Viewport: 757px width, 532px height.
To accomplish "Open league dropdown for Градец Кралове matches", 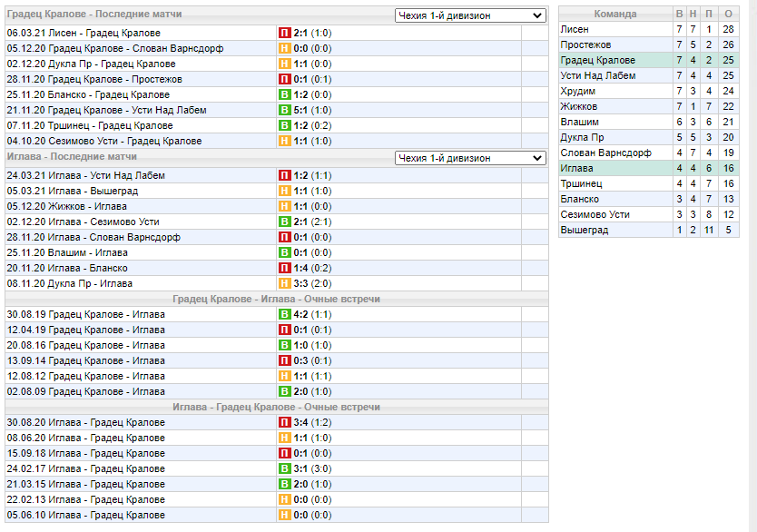I will point(470,15).
